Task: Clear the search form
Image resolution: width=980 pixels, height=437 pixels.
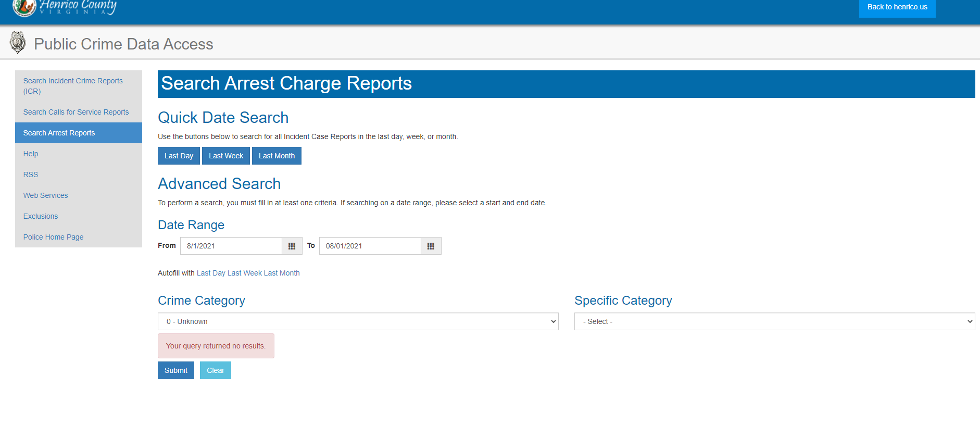Action: click(216, 370)
